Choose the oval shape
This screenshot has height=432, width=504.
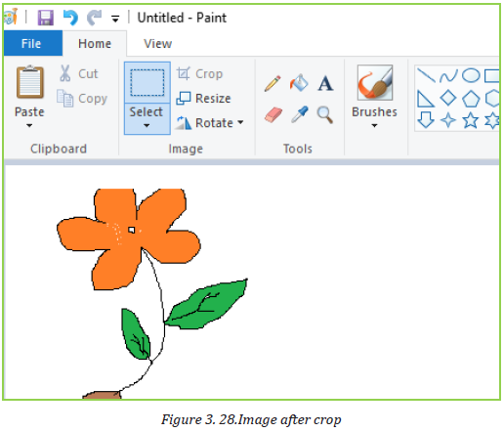tap(471, 75)
